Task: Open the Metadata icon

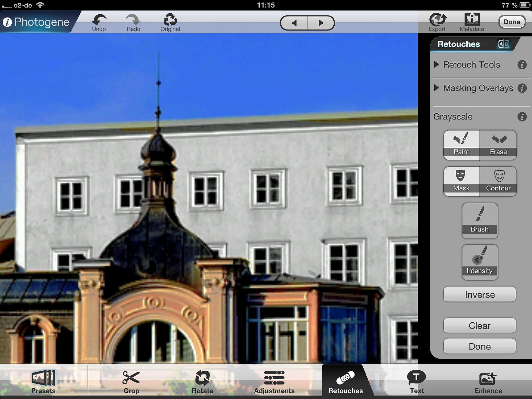Action: point(472,20)
